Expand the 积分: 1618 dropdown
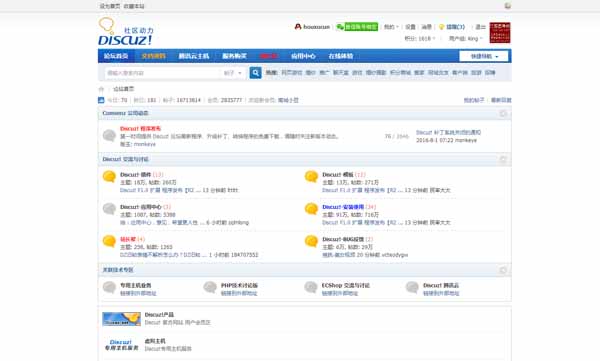600x361 pixels. pos(419,38)
